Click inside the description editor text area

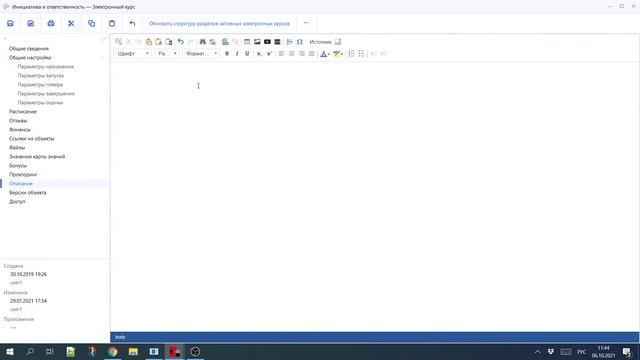[x=374, y=196]
